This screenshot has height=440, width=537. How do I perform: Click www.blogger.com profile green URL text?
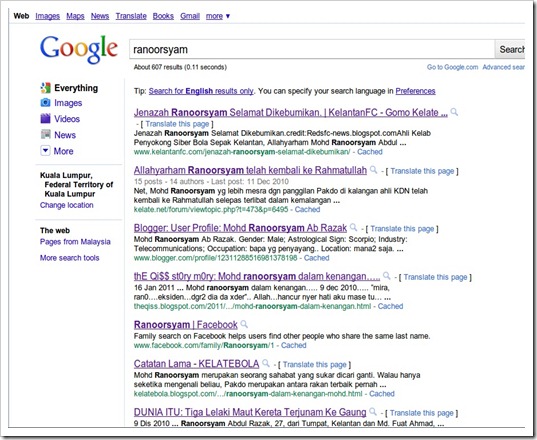(x=216, y=258)
